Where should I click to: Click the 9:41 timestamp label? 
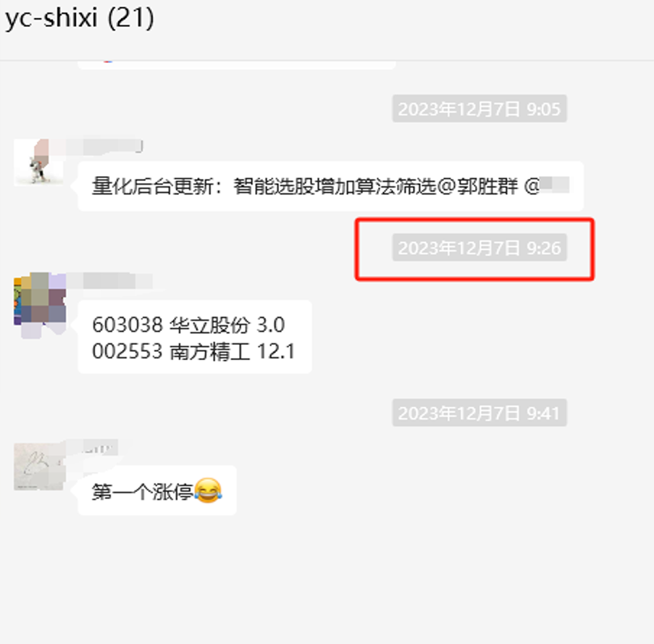(x=479, y=413)
